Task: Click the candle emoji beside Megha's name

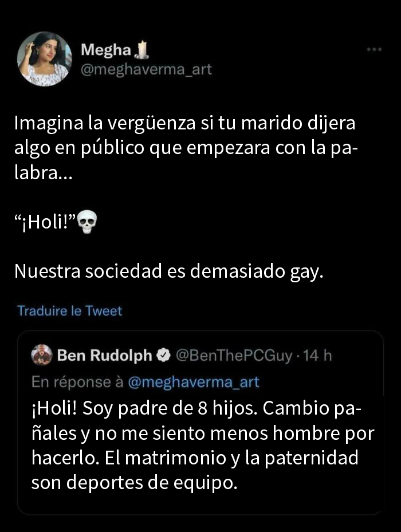Action: [140, 49]
